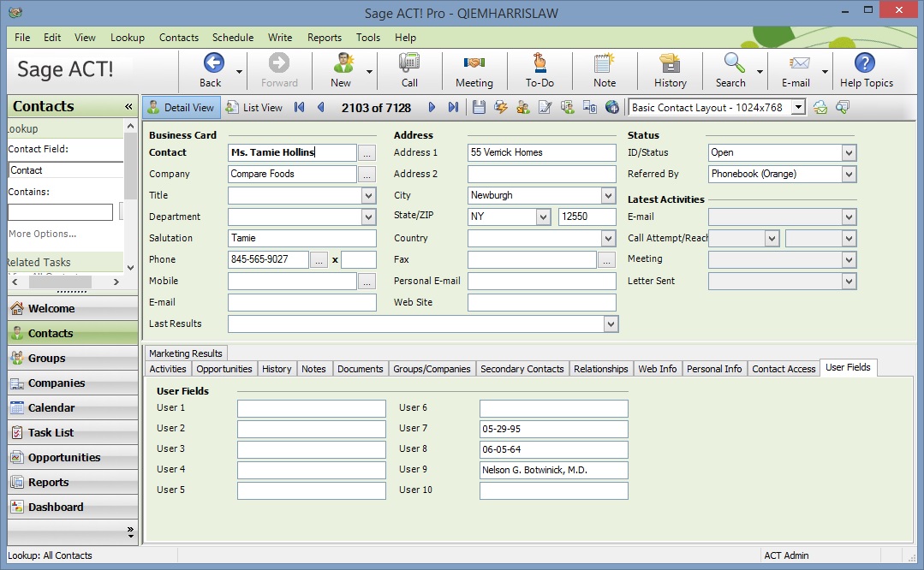Click the Call telephone icon
The image size is (924, 570).
tap(409, 64)
